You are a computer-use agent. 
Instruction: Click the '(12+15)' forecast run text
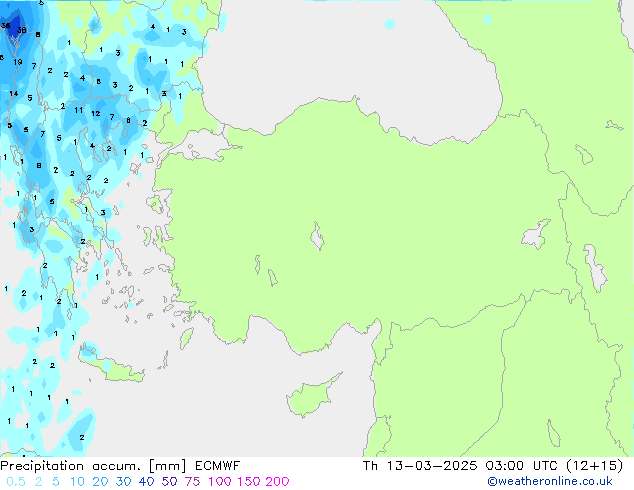[595, 466]
